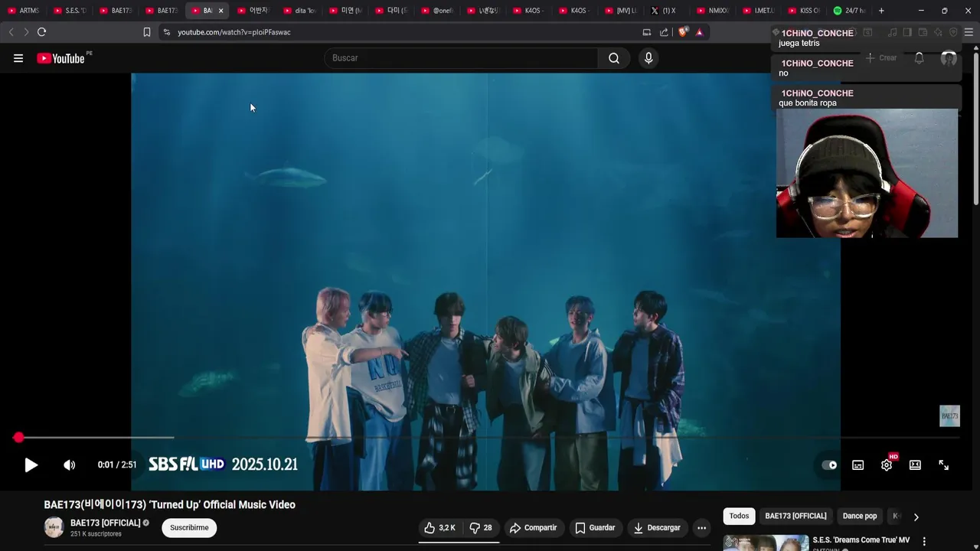
Task: Open the Brave Rewards triangle icon
Action: (699, 32)
